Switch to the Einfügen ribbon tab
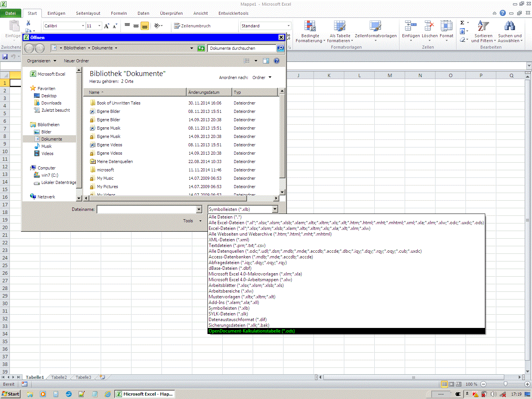 point(56,13)
